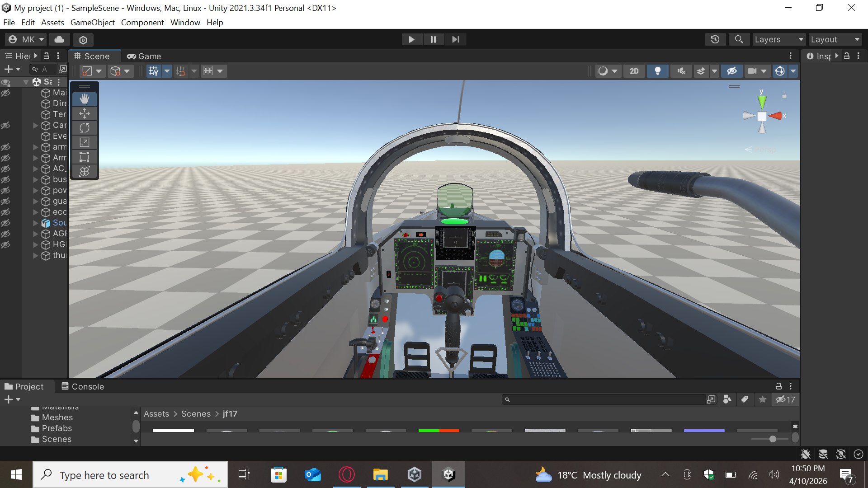Open the grid settings dropdown arrow
The image size is (868, 488).
point(167,71)
